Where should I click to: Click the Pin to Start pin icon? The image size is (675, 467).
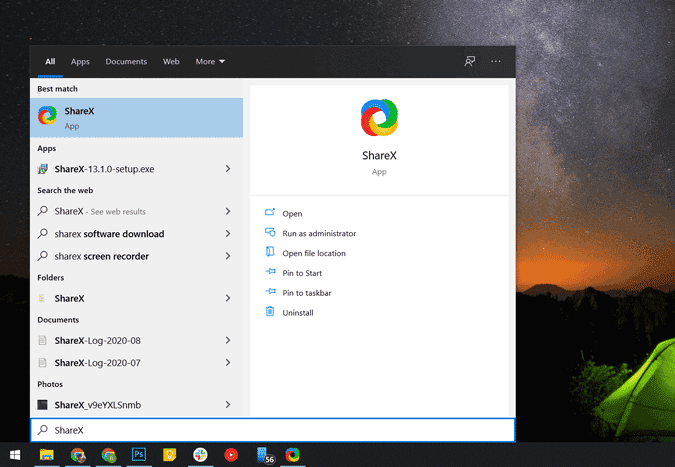tap(270, 272)
